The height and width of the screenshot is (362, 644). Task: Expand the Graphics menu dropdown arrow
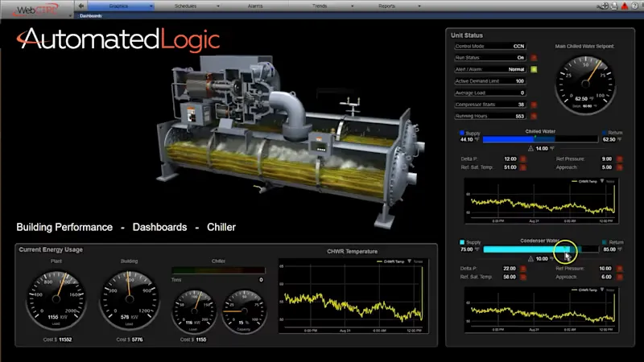coord(151,6)
